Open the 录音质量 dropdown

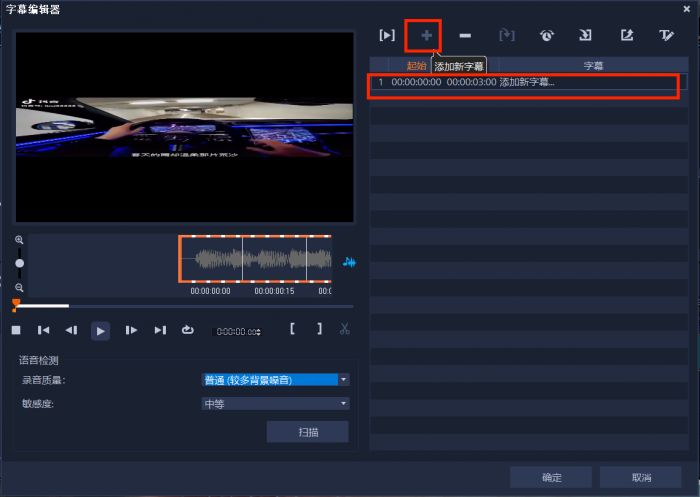coord(275,380)
